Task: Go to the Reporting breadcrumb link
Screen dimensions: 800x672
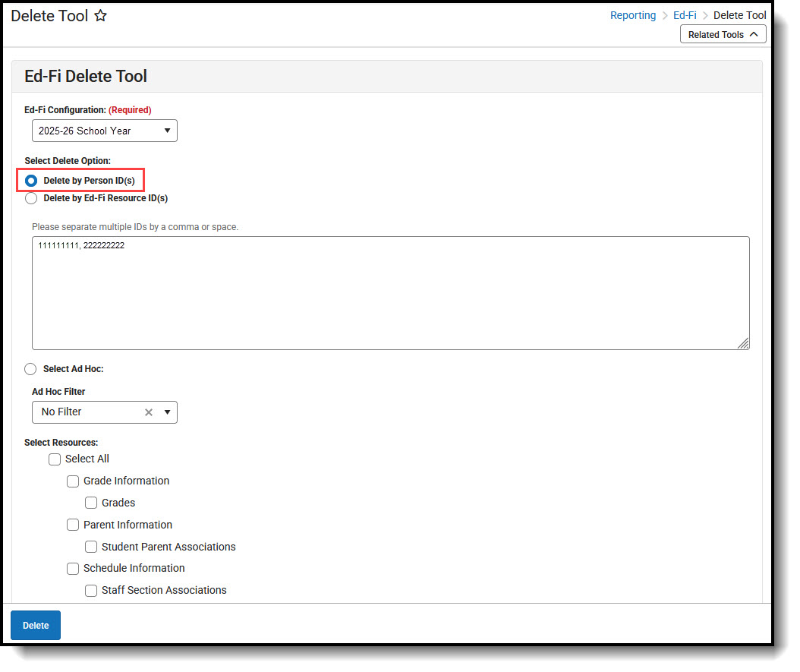Action: [633, 15]
